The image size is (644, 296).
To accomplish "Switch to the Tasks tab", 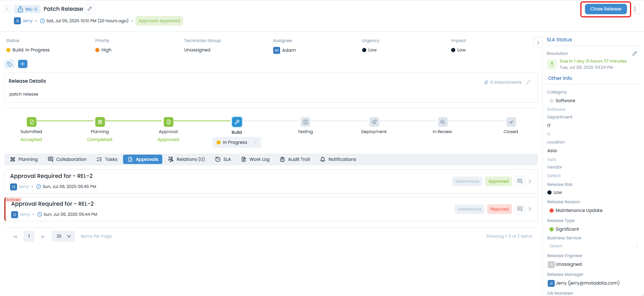I will 107,159.
